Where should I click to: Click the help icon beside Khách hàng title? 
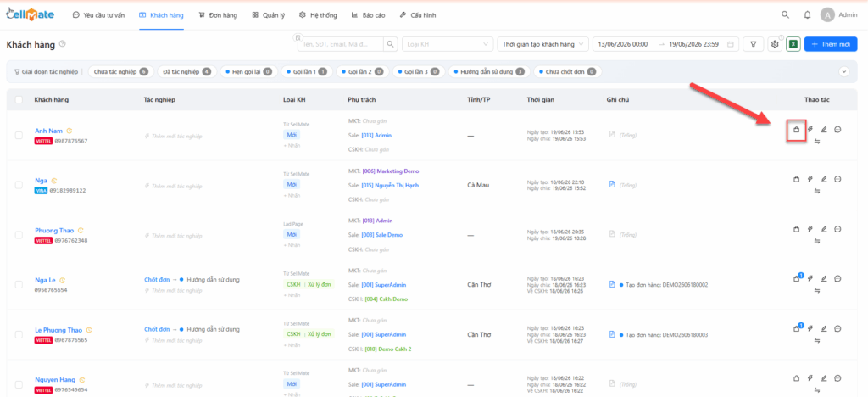click(63, 44)
